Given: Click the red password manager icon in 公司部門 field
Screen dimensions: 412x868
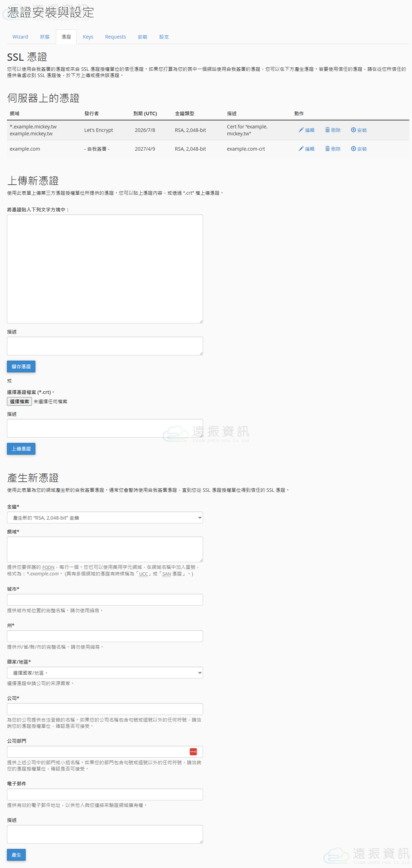Looking at the screenshot, I should (x=193, y=751).
